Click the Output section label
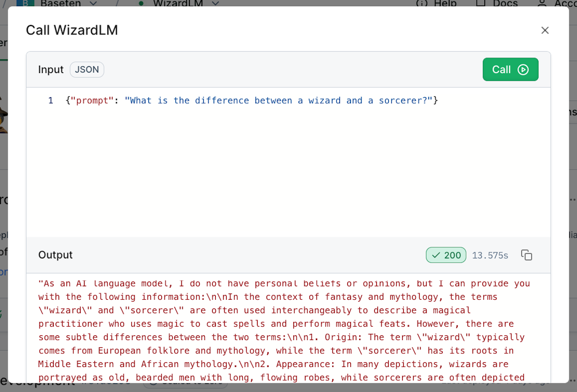 [x=55, y=255]
